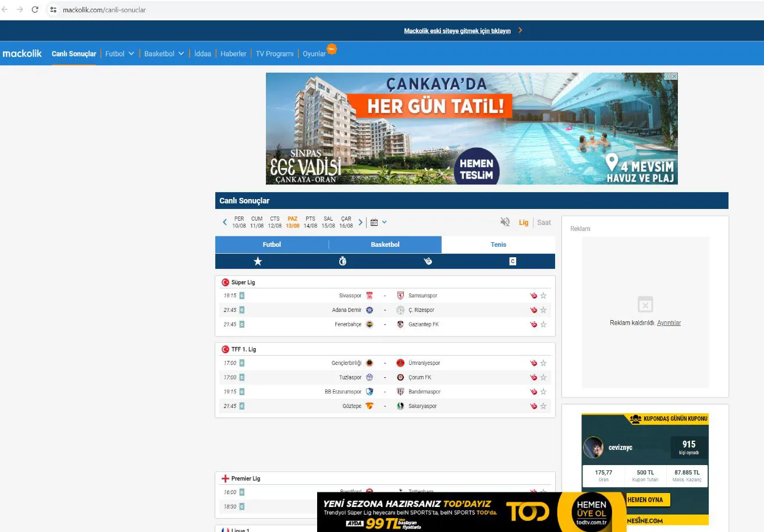Filter by iddaa icon in the dark bar
Screen dimensions: 764x532
coord(428,261)
